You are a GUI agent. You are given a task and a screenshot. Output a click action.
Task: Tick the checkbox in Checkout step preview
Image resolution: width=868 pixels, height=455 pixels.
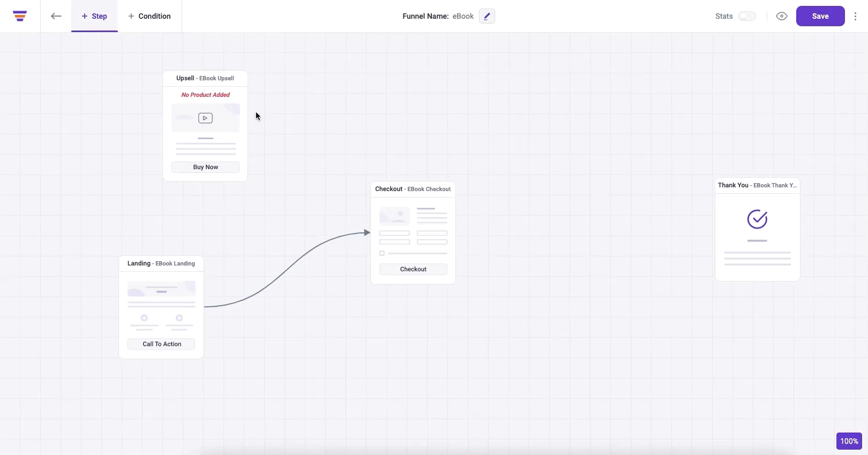[x=382, y=253]
